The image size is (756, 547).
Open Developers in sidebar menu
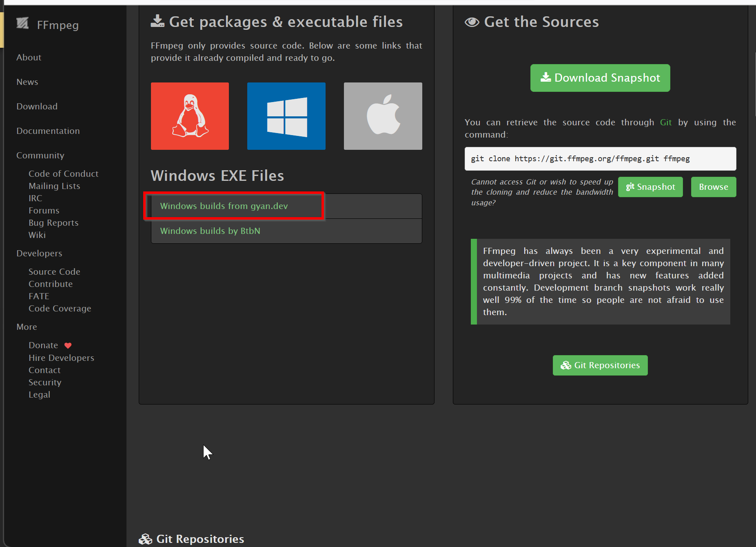click(39, 253)
